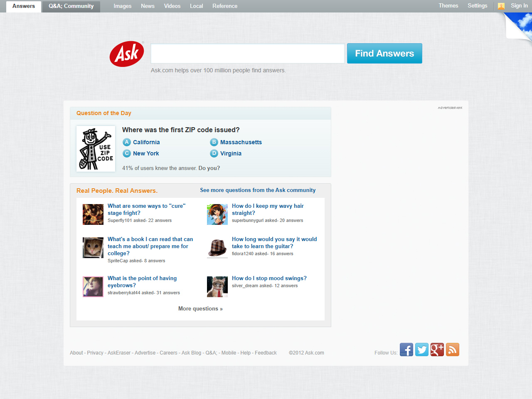Open the Themes menu
The width and height of the screenshot is (532, 399).
[x=448, y=6]
